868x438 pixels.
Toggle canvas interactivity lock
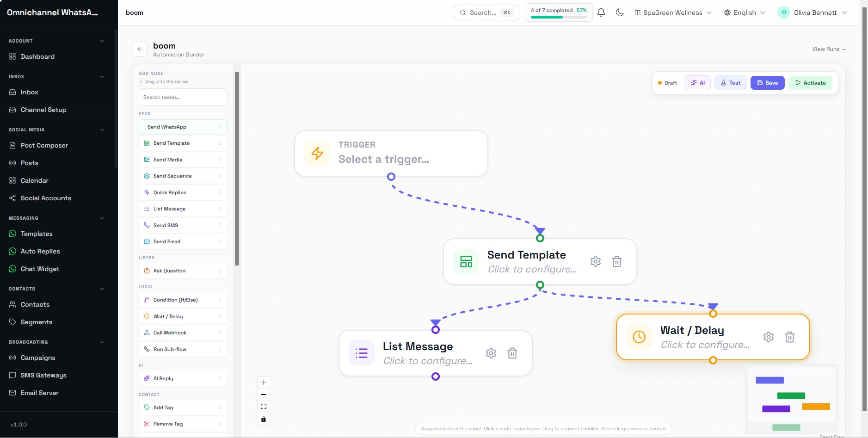click(x=264, y=419)
